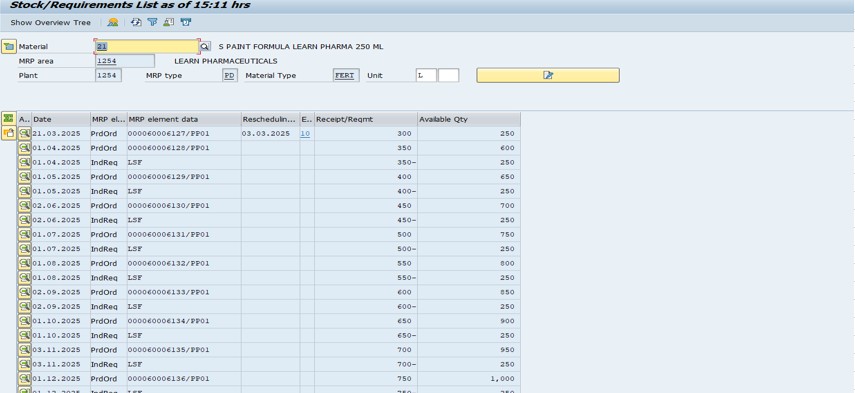Select order 000060006134/PP01 cell
Image resolution: width=855 pixels, height=393 pixels.
pyautogui.click(x=184, y=321)
